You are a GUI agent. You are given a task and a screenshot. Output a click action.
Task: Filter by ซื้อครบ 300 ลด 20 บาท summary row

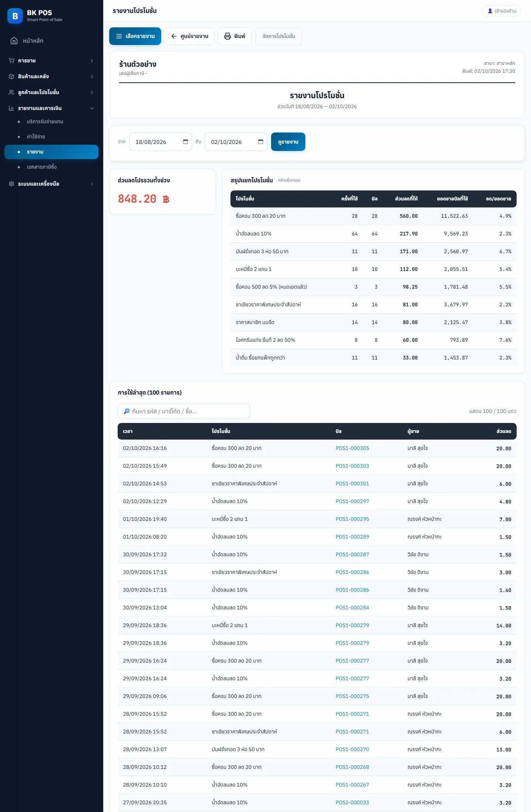coord(373,216)
